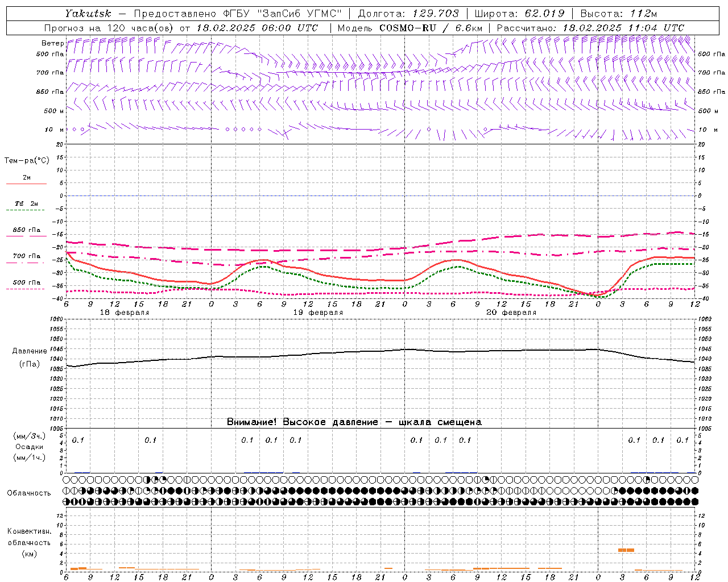Select the '850 гПа' temperature legend entry
Screen dimensions: 728x582
pos(27,230)
